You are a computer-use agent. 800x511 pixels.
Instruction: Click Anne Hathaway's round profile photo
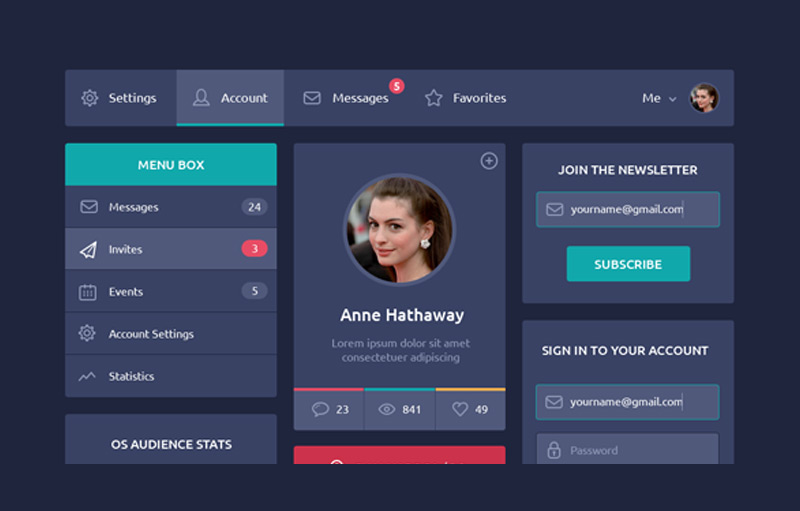click(x=400, y=230)
